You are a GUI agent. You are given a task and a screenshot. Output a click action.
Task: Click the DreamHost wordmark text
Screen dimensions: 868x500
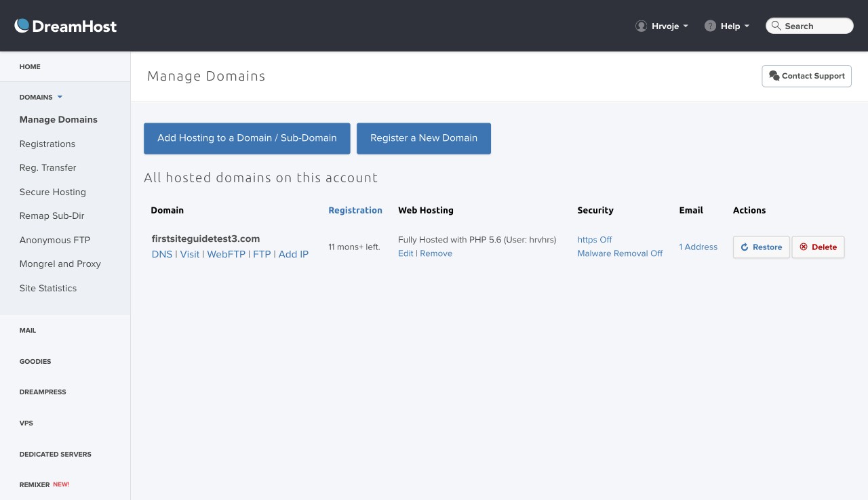(75, 26)
